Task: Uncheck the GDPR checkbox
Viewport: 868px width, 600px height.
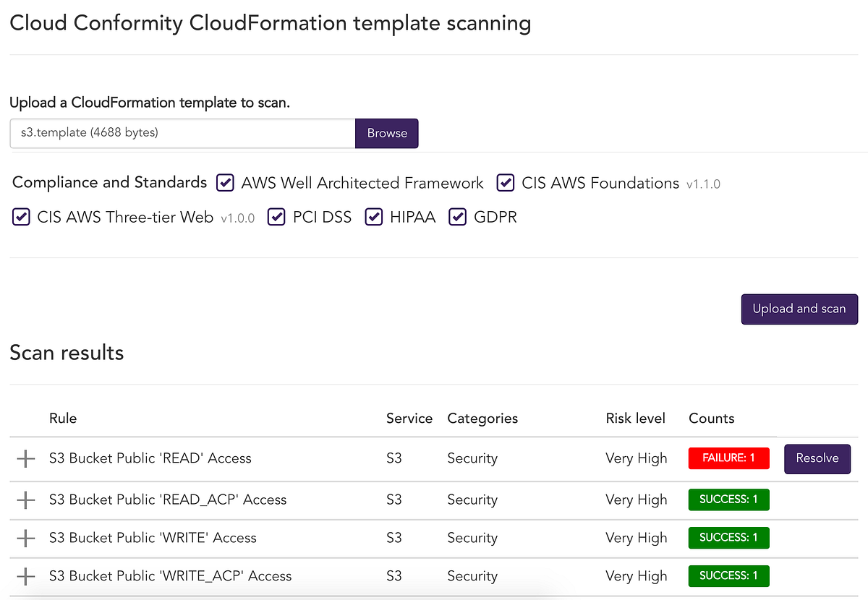Action: pyautogui.click(x=457, y=217)
